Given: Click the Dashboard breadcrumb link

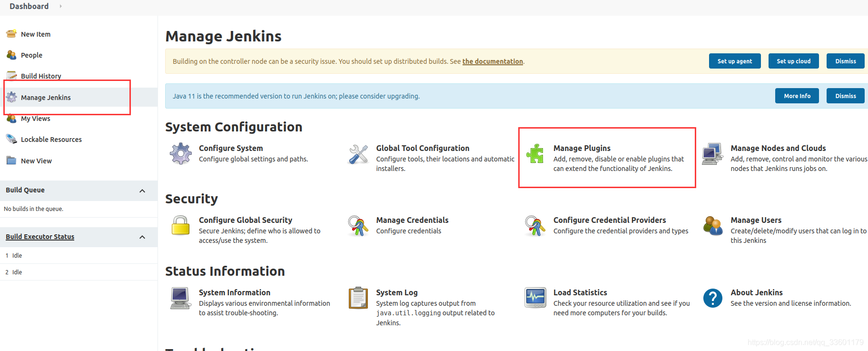Looking at the screenshot, I should click(29, 6).
